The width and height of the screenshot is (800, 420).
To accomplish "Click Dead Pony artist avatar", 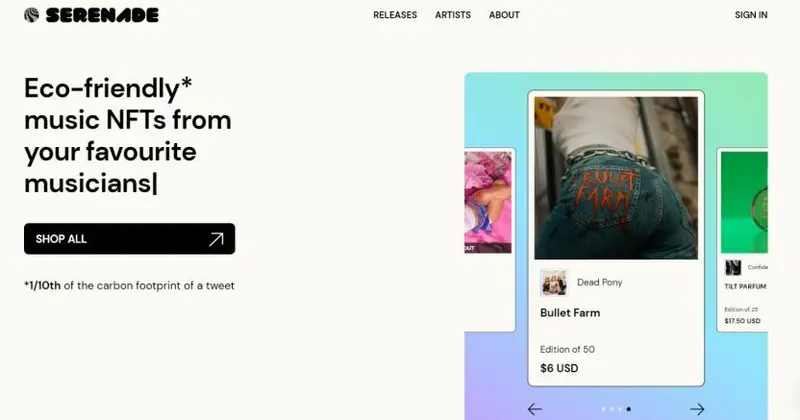I will pyautogui.click(x=554, y=282).
